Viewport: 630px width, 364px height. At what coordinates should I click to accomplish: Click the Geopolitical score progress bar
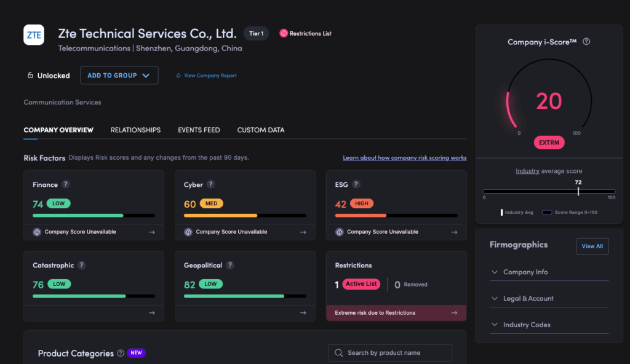[245, 296]
